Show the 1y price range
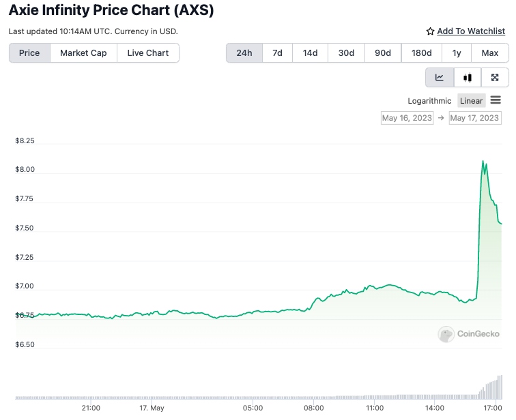The width and height of the screenshot is (516, 420). pos(457,53)
